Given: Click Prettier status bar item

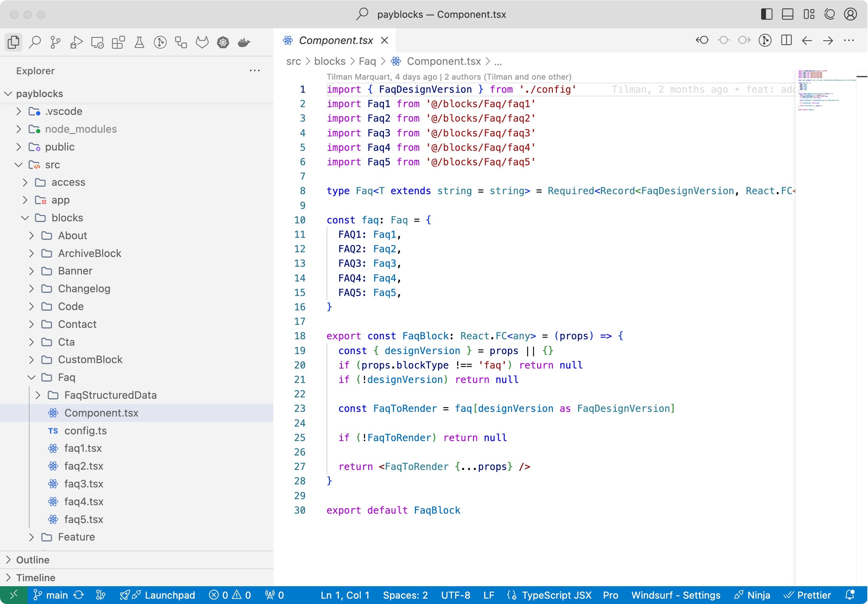Looking at the screenshot, I should (x=807, y=595).
